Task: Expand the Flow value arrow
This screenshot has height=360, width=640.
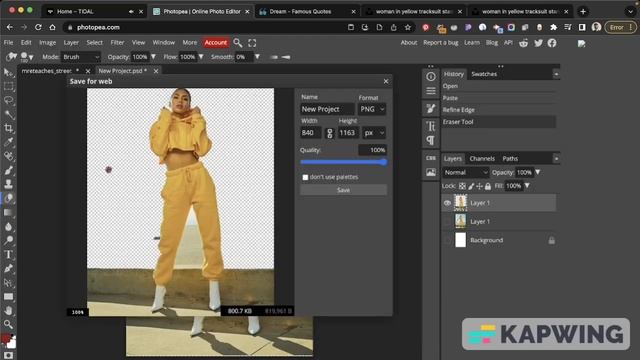Action: [x=201, y=57]
